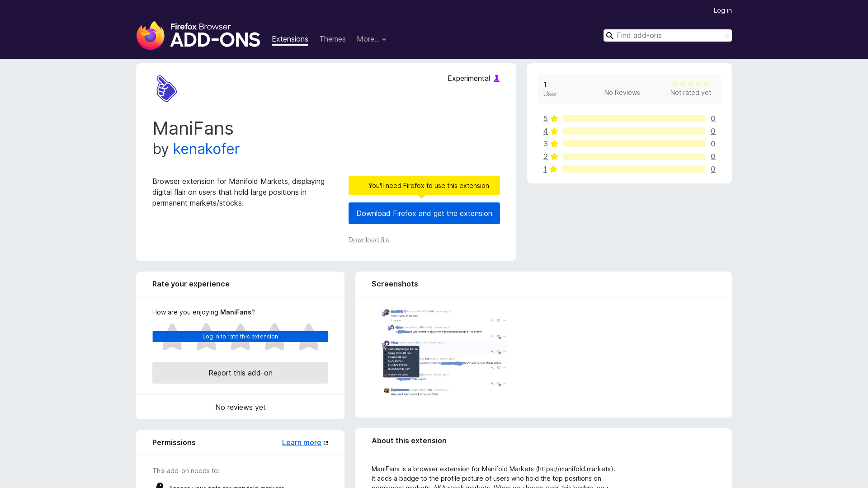The height and width of the screenshot is (488, 868).
Task: Click Report this add-on button
Action: coord(240,373)
